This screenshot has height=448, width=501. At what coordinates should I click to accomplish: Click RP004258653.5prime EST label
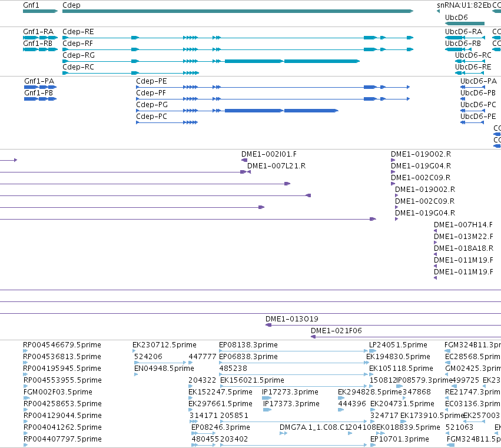62,404
